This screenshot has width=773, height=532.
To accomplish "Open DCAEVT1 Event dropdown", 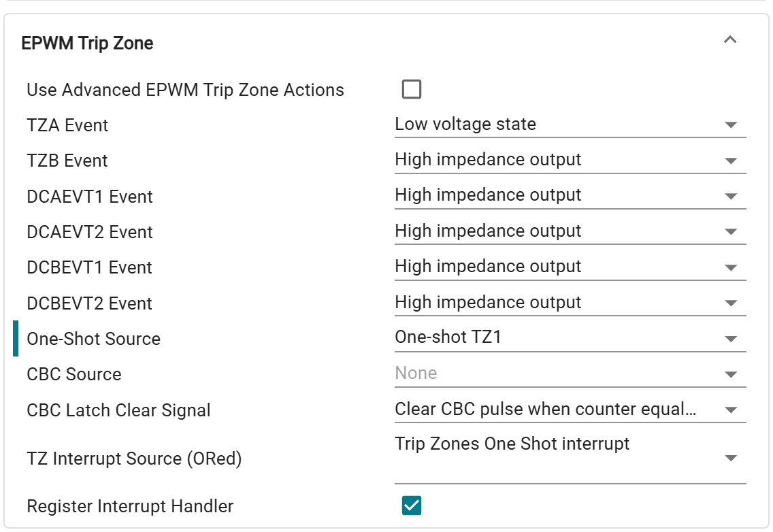I will pyautogui.click(x=570, y=196).
